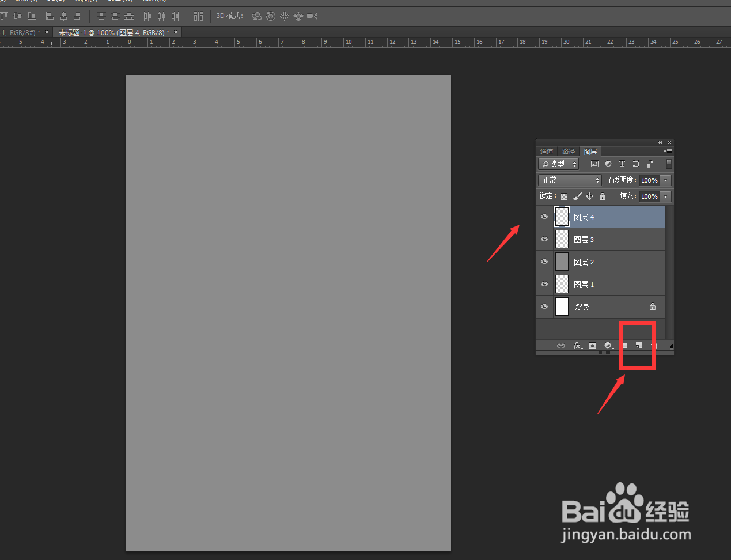Toggle the smart objects filter
The width and height of the screenshot is (731, 560).
tap(650, 164)
